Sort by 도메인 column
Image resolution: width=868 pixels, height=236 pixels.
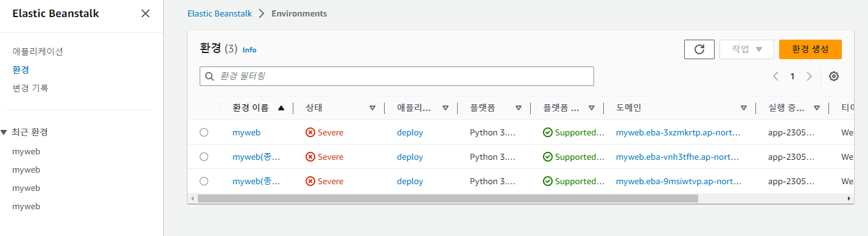click(744, 108)
